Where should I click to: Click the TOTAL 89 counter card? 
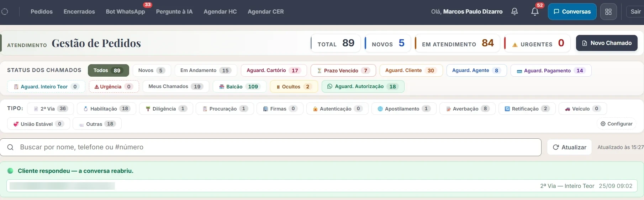(x=336, y=43)
